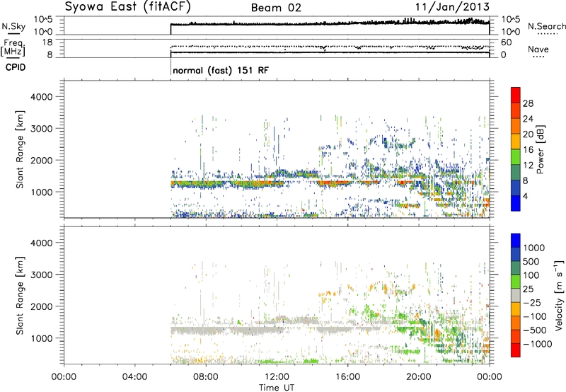
Task: Click the red top segment of the power colorbar
Action: click(x=516, y=95)
